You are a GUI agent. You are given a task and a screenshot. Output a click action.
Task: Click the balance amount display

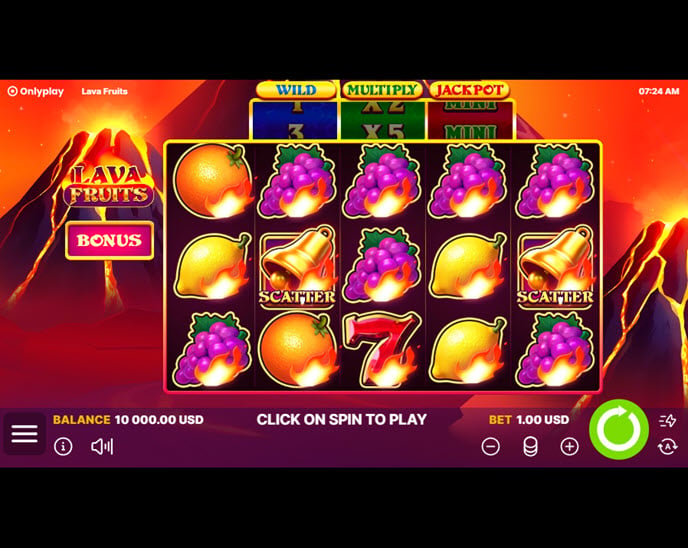159,419
